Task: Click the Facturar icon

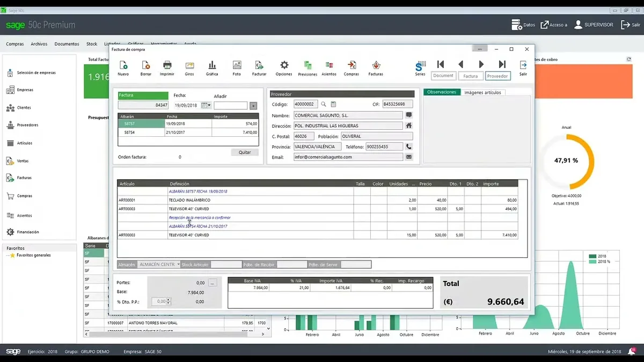Action: point(259,65)
